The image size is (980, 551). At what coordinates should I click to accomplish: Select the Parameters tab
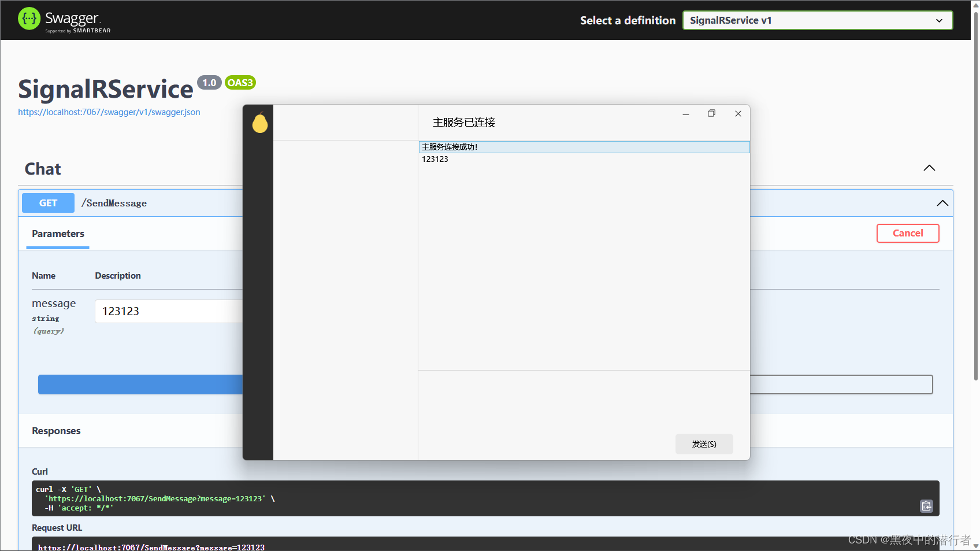[58, 234]
